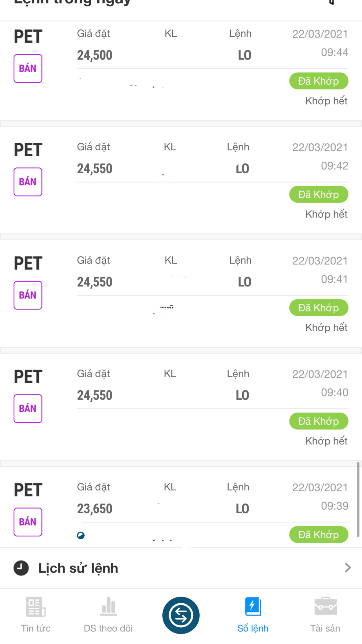This screenshot has width=362, height=644.
Task: Tap the BÁN badge on the 09:39 order
Action: (x=28, y=522)
